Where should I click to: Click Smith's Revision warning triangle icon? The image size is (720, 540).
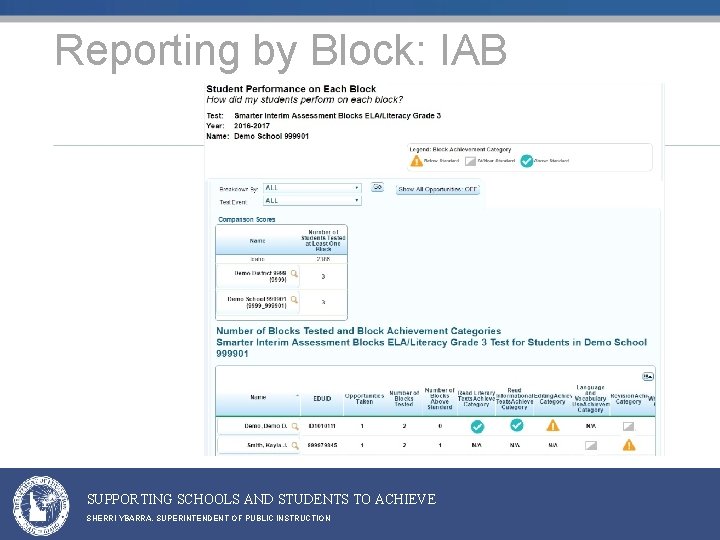click(x=629, y=445)
